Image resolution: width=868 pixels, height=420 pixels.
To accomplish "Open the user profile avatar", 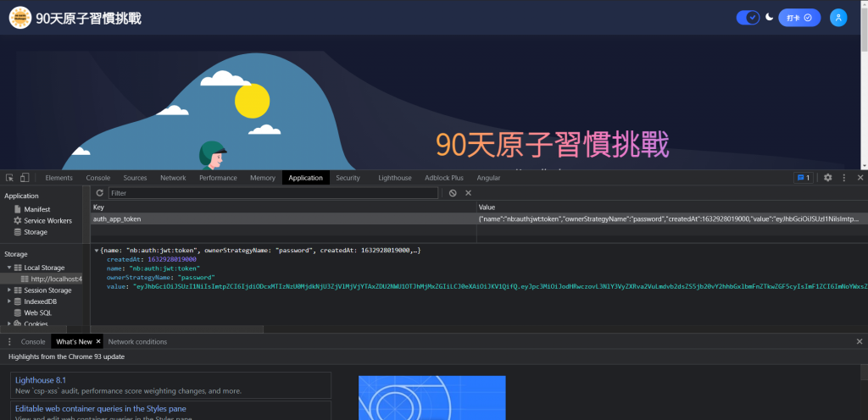I will pyautogui.click(x=838, y=18).
